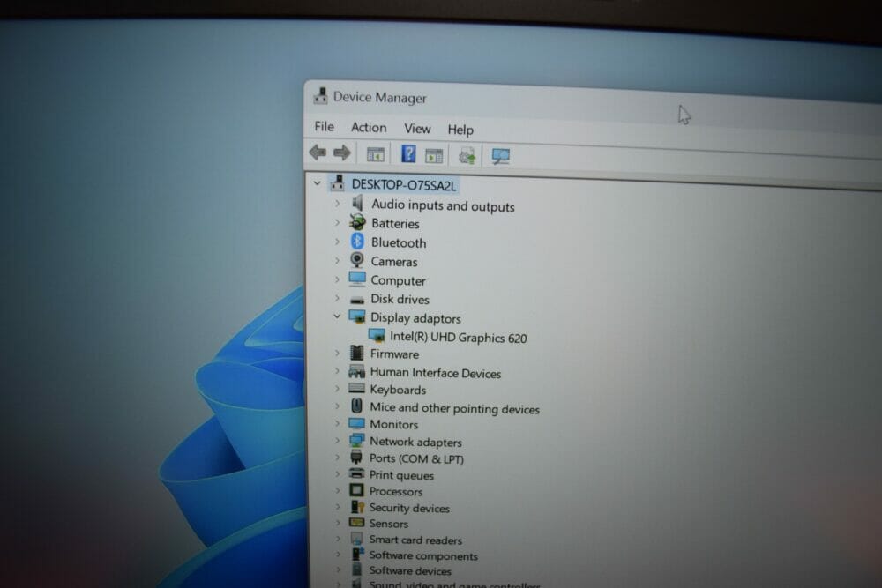Screen dimensions: 882x588
Task: Click the Mice and pointing devices icon
Action: 356,406
